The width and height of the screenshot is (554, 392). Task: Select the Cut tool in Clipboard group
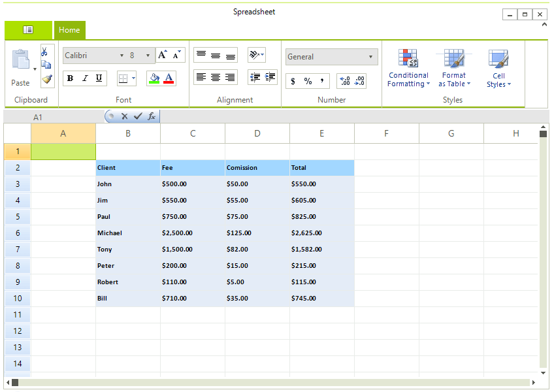coord(45,50)
